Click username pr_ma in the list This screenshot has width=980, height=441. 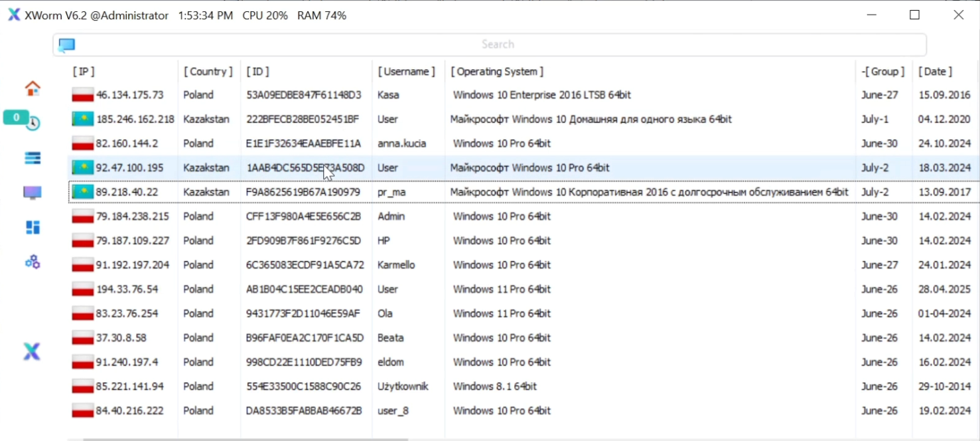coord(391,192)
